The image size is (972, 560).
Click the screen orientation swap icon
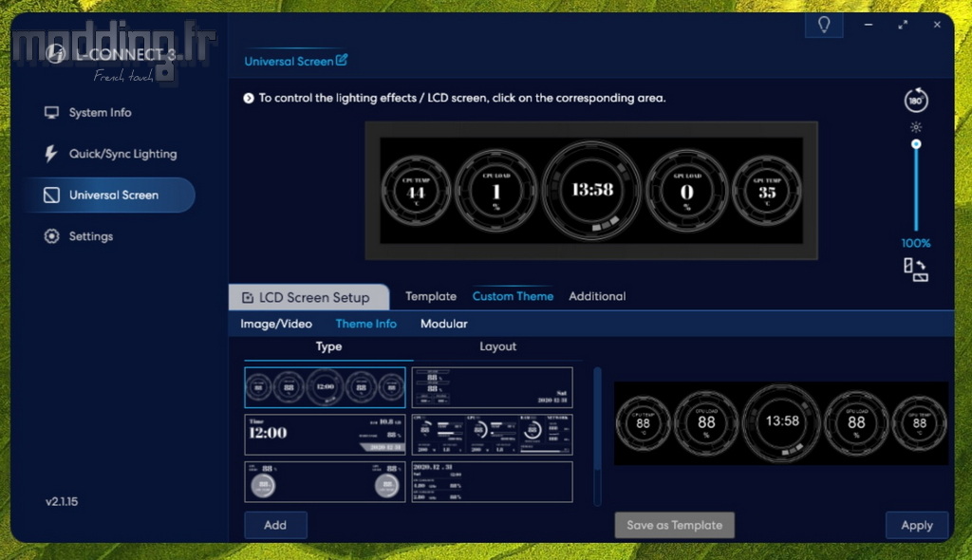point(916,271)
